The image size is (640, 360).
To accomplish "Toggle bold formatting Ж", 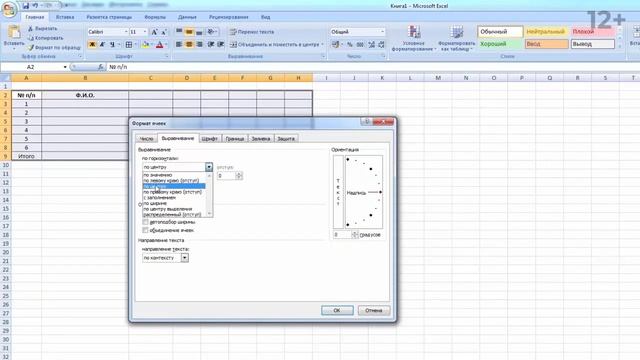I will point(92,44).
